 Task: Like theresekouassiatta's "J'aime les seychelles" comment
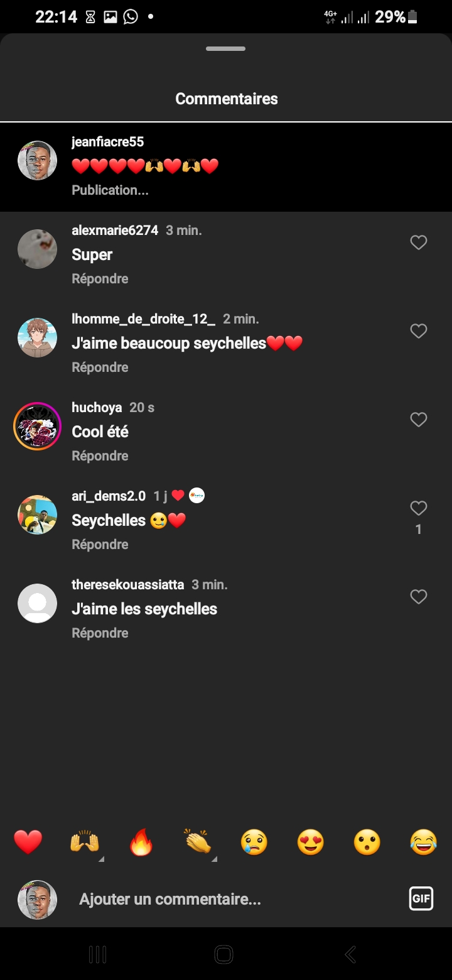point(418,597)
